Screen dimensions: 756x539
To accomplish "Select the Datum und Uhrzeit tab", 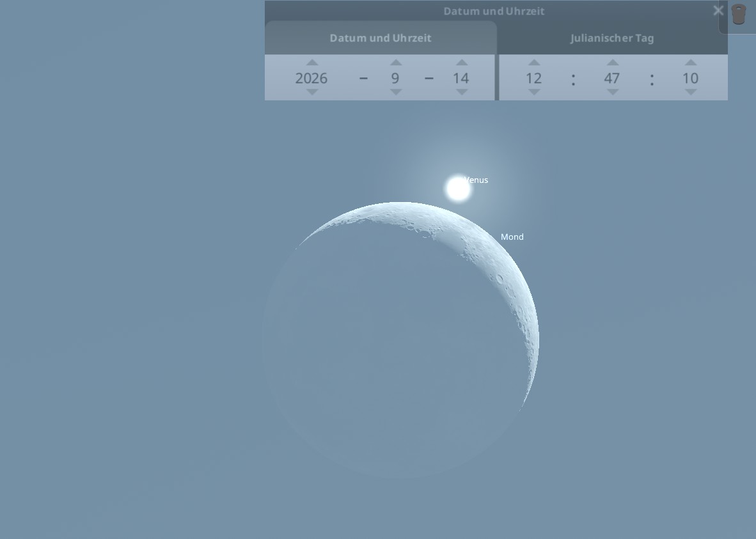I will pos(381,38).
